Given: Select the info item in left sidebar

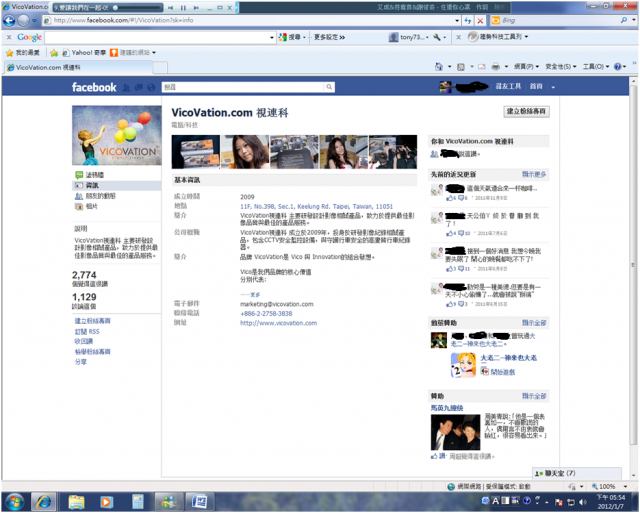Looking at the screenshot, I should (x=117, y=185).
